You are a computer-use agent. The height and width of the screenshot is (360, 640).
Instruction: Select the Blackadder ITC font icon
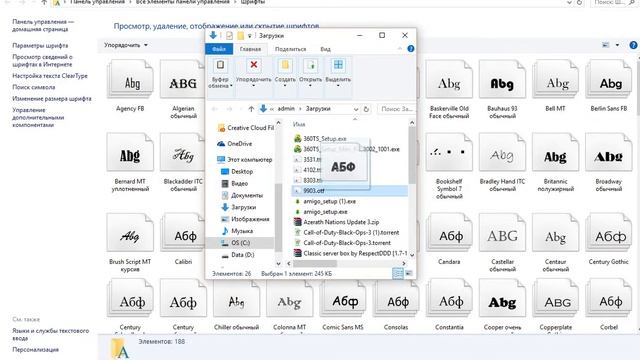click(182, 152)
